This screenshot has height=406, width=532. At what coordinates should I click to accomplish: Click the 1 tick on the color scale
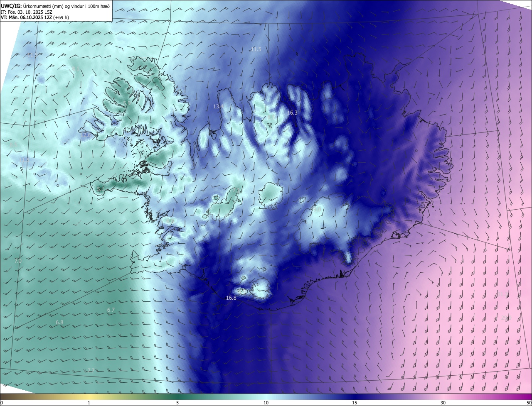89,403
